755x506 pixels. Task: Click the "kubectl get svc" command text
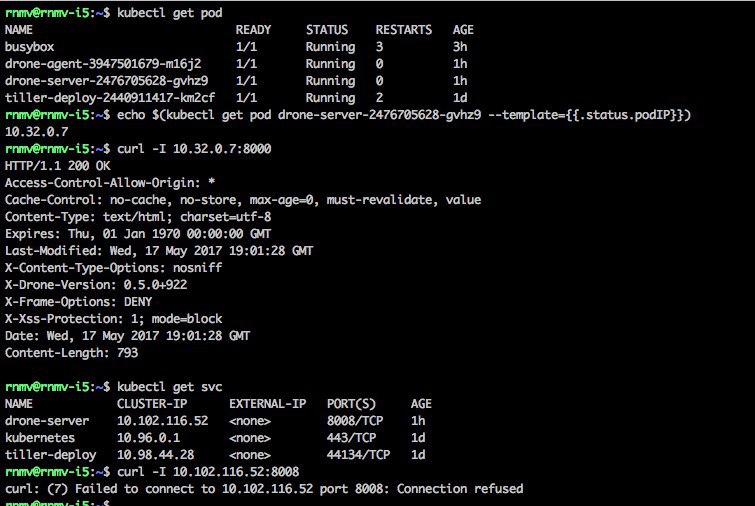tap(166, 387)
